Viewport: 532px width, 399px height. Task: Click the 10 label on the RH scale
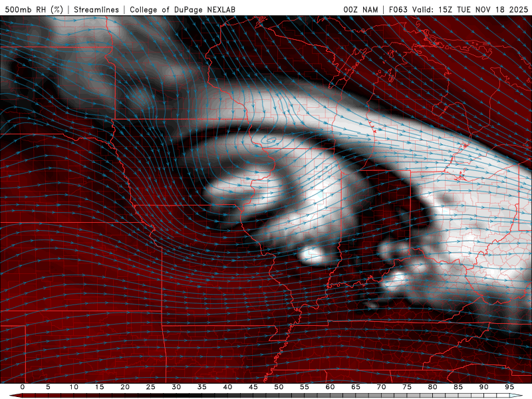pos(74,387)
